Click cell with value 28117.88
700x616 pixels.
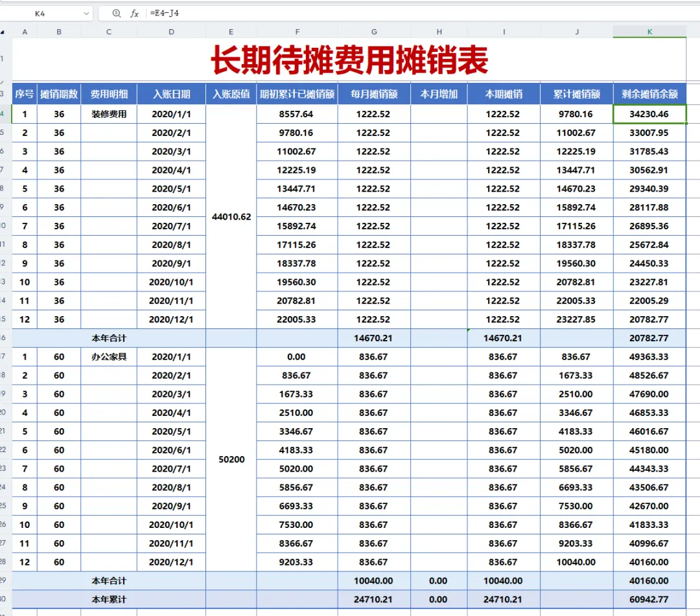[x=649, y=207]
